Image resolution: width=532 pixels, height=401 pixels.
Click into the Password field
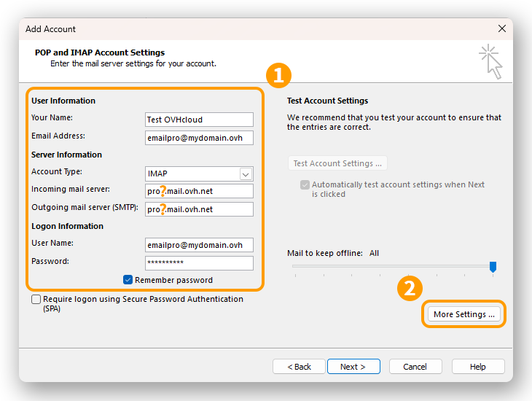click(199, 263)
